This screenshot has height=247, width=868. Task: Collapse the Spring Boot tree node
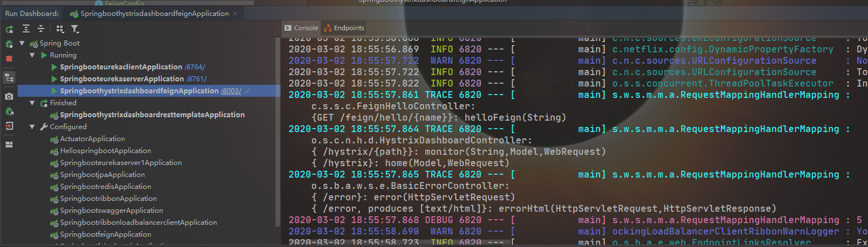point(22,43)
